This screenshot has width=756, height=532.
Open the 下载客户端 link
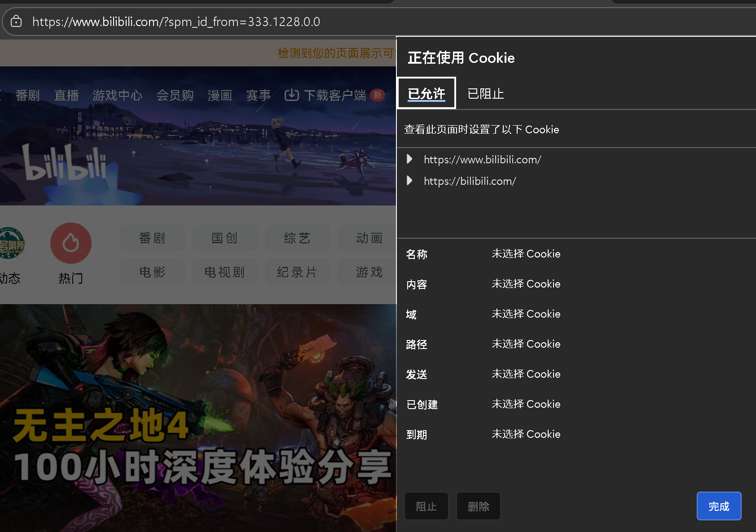(335, 95)
